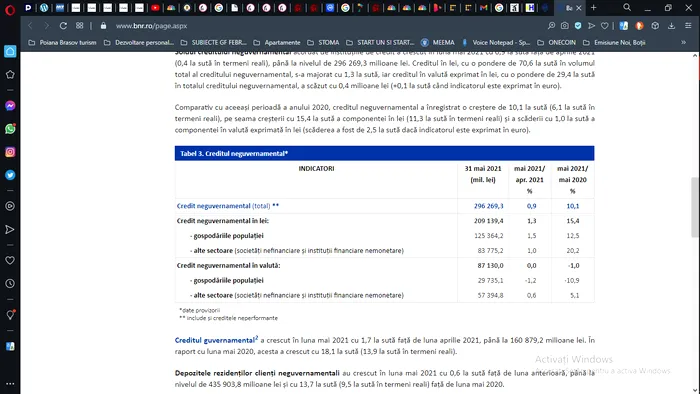
Task: Open Speed Dial home in sidebar
Action: 10,51
